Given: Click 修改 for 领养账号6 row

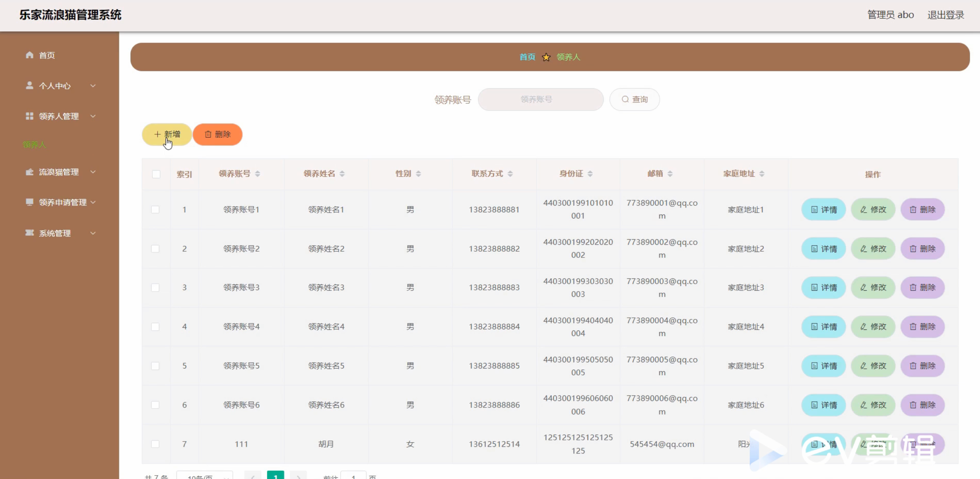Looking at the screenshot, I should click(873, 405).
